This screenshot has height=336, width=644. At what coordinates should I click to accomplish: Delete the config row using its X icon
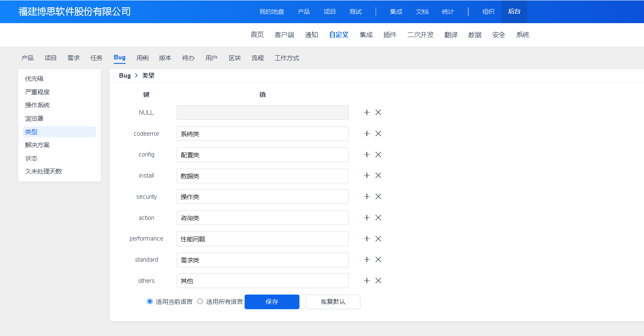378,155
